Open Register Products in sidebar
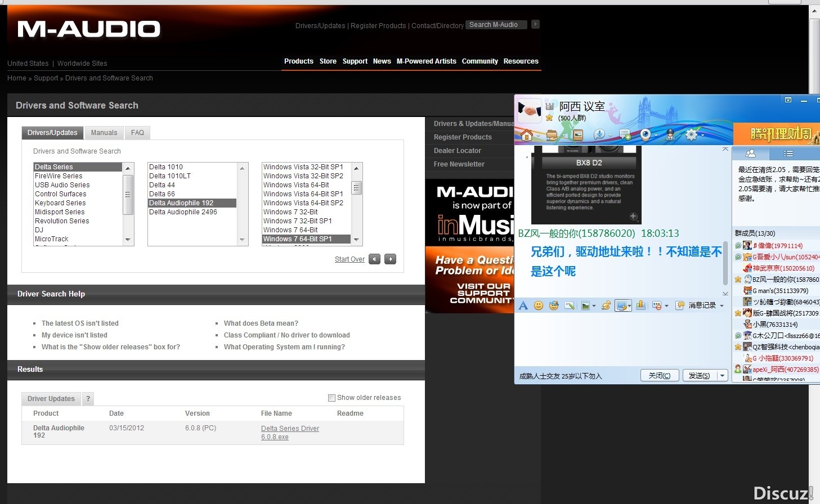 [463, 137]
